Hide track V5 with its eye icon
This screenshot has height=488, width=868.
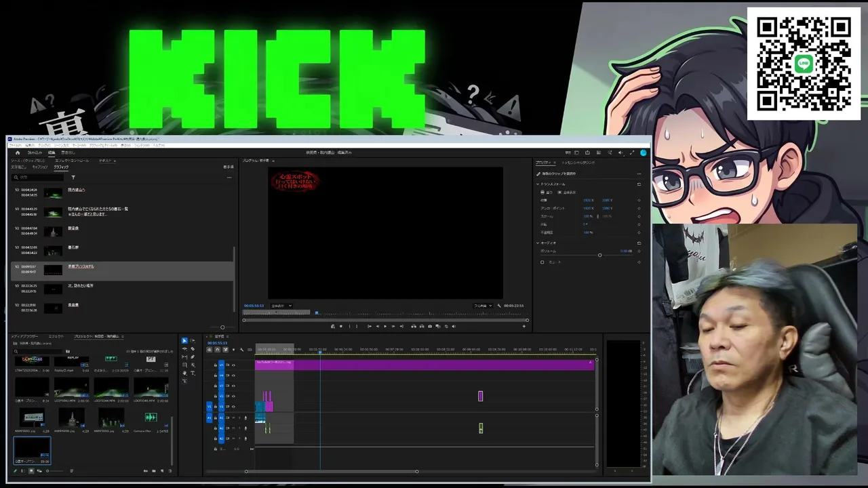[x=233, y=365]
